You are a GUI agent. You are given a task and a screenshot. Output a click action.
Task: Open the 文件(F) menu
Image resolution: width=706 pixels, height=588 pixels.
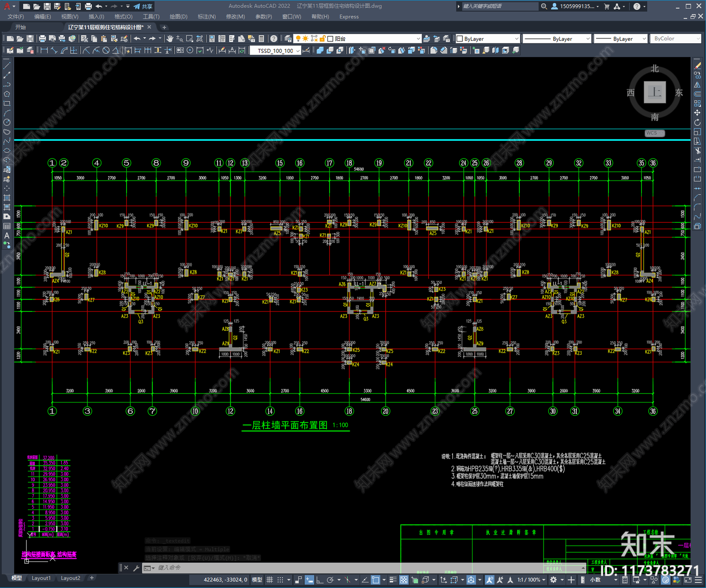coord(16,17)
